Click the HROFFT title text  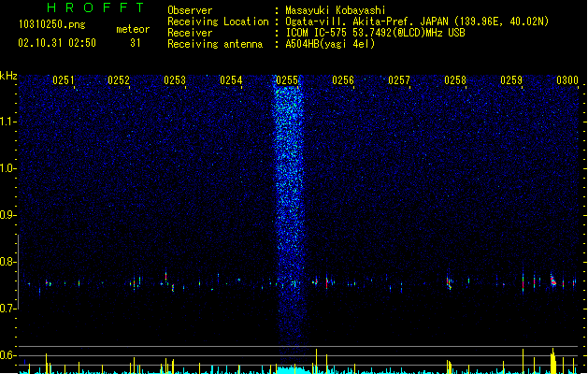(x=95, y=7)
